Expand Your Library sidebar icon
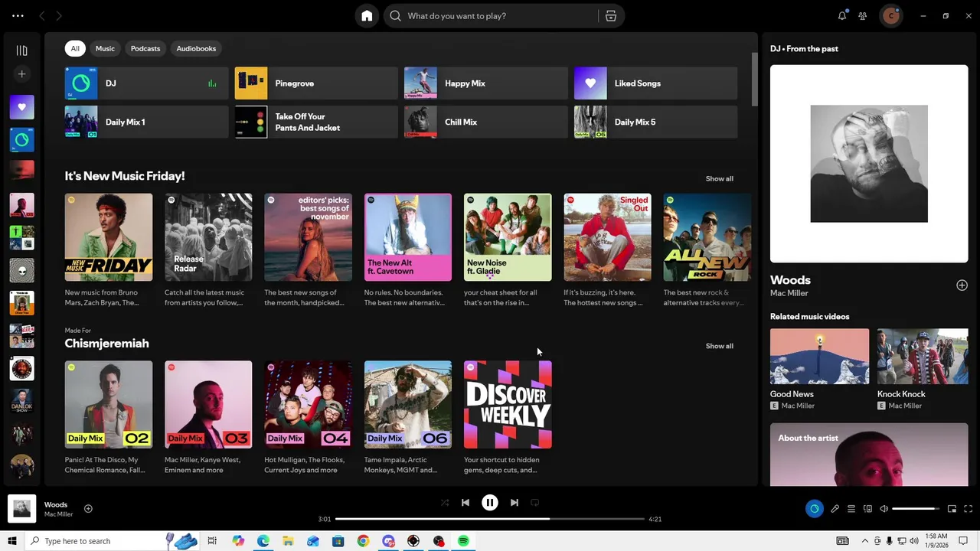Viewport: 980px width, 551px height. tap(21, 51)
